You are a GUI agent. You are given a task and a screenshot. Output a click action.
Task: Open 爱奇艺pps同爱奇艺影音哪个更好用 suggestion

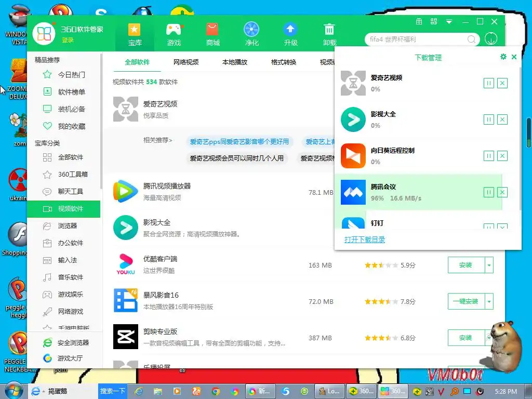pos(239,141)
